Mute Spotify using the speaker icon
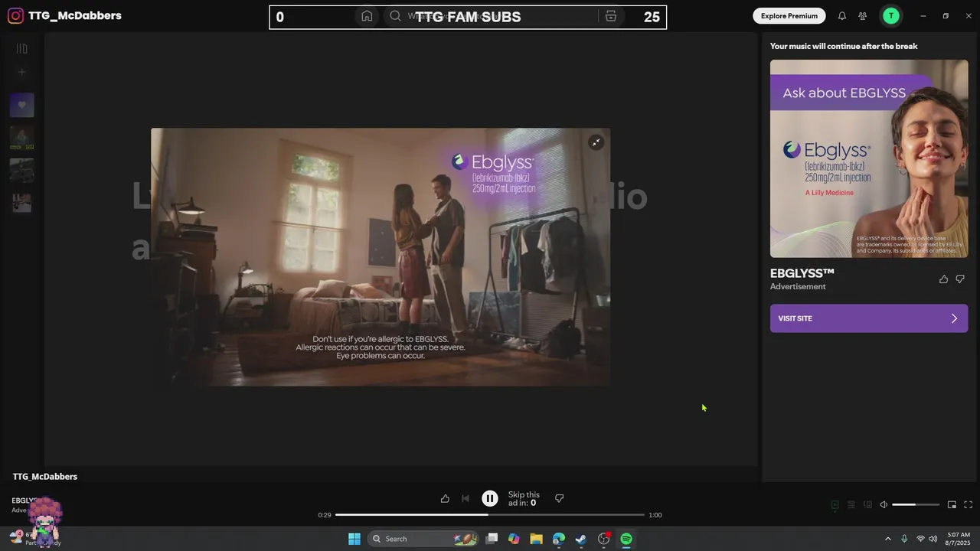Screen dimensions: 980x551 [884, 505]
